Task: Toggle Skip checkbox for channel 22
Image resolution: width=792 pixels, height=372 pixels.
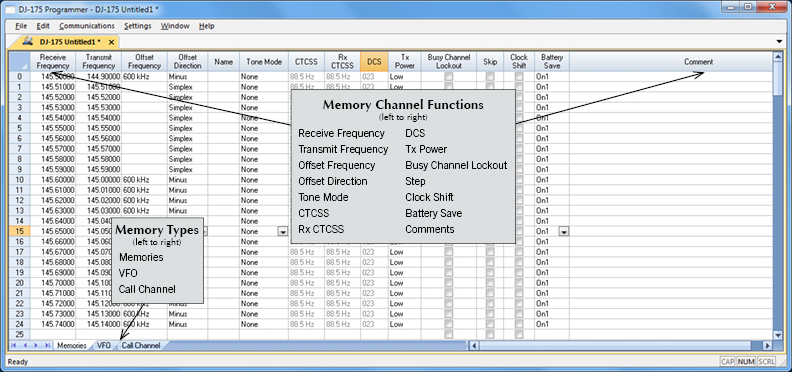Action: pyautogui.click(x=490, y=303)
